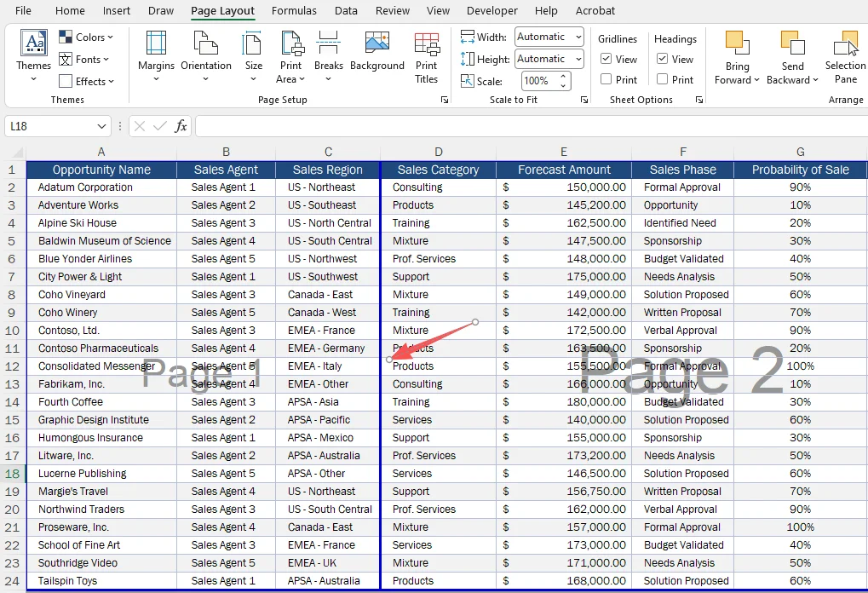Switch to the Data tab

346,10
